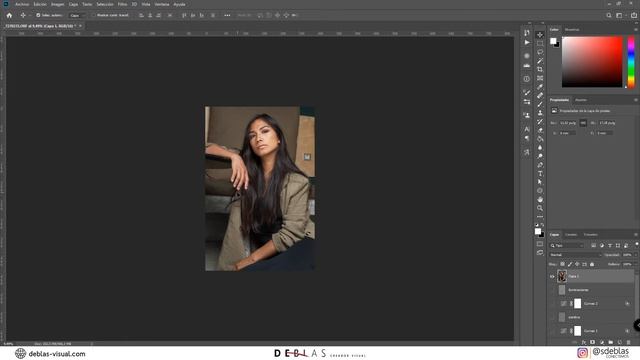Open the Ventana menu
Viewport: 640px width, 360px height.
click(162, 4)
